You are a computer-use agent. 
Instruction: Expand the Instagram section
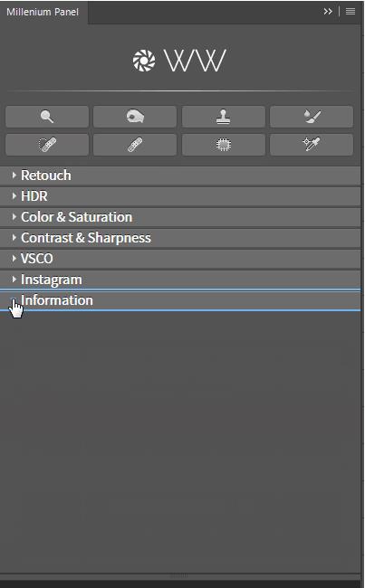point(180,280)
